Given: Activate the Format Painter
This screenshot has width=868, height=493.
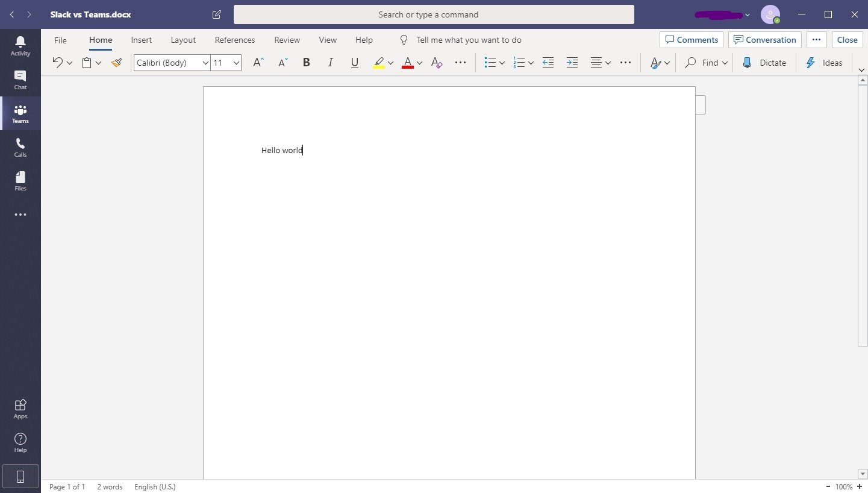Looking at the screenshot, I should click(x=117, y=62).
